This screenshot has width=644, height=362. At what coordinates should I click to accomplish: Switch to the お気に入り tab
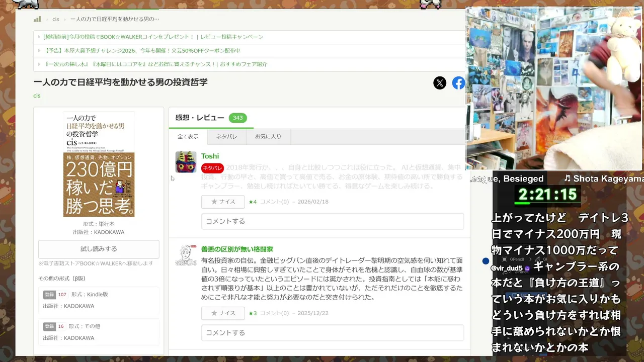[268, 137]
